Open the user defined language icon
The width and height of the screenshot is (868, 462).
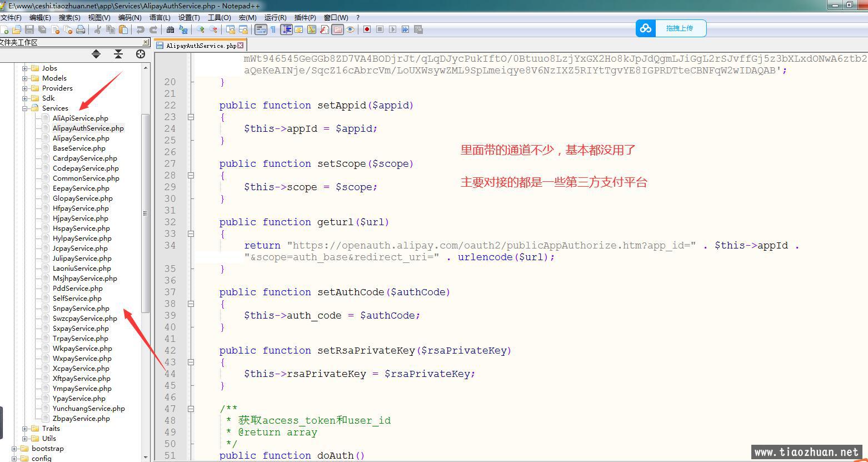click(x=299, y=29)
